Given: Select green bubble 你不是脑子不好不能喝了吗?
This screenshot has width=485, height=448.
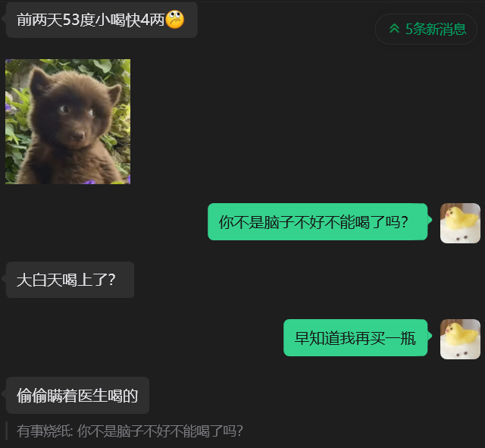Looking at the screenshot, I should coord(318,221).
